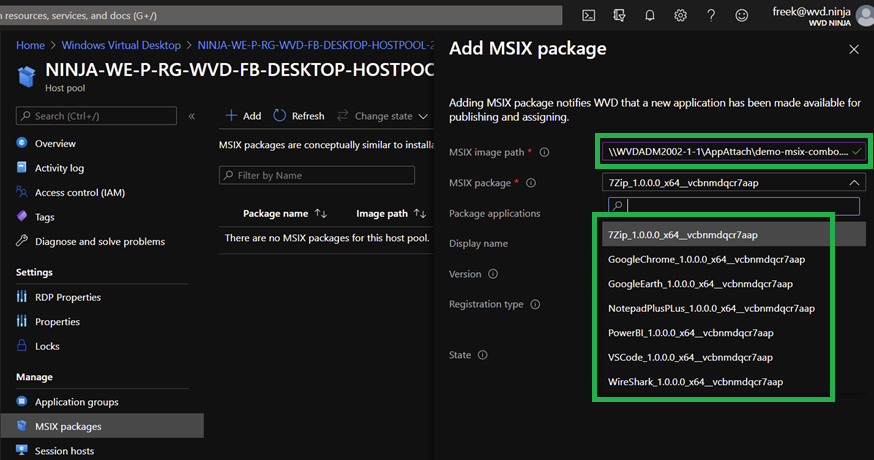Image resolution: width=874 pixels, height=460 pixels.
Task: Show info for Registration type
Action: pyautogui.click(x=535, y=304)
